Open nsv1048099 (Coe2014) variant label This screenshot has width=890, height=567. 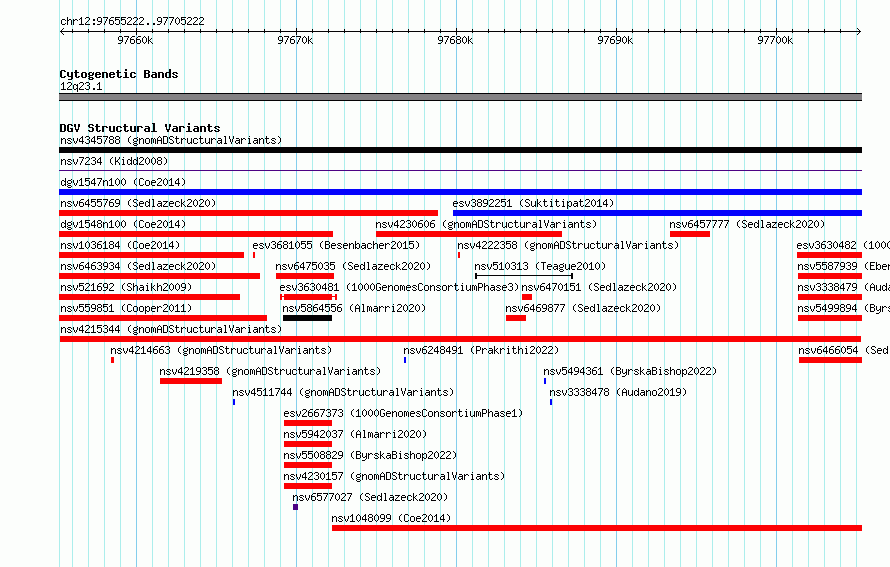[x=391, y=518]
